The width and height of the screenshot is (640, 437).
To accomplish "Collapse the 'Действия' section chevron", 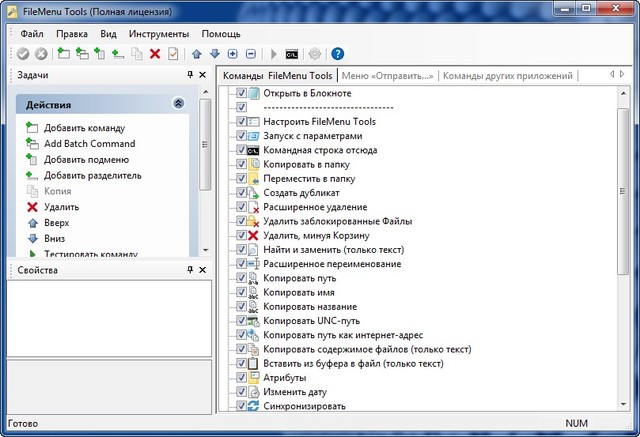I will tap(178, 103).
